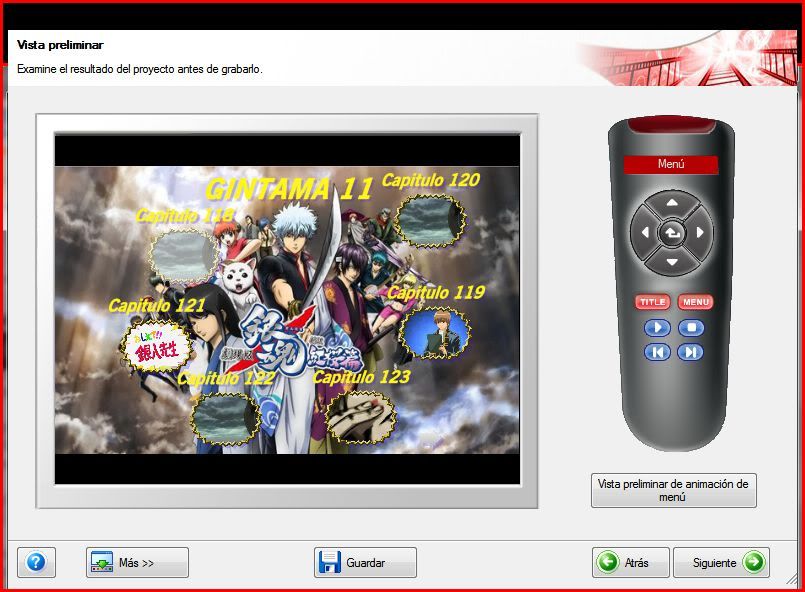Image resolution: width=805 pixels, height=592 pixels.
Task: Click the down arrow on the remote
Action: pos(672,262)
